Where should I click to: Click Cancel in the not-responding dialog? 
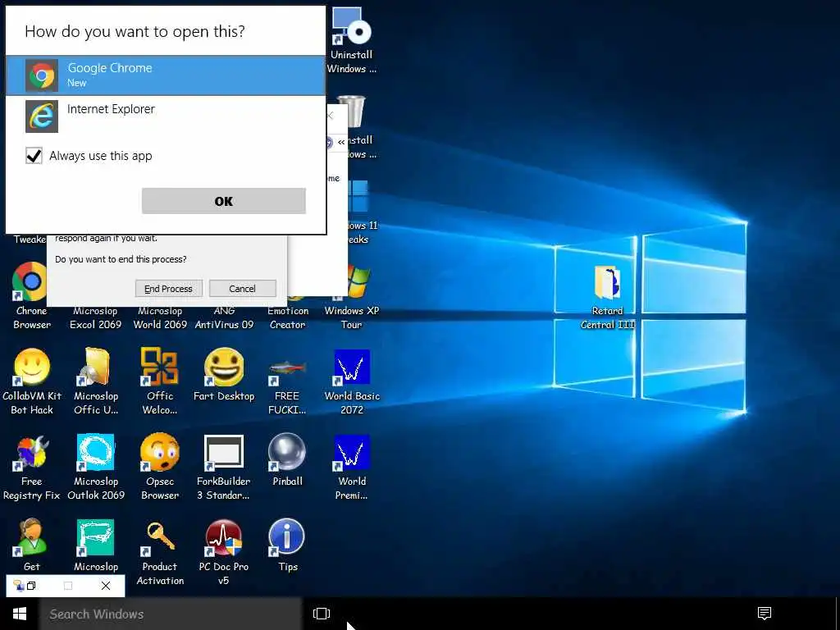[242, 288]
